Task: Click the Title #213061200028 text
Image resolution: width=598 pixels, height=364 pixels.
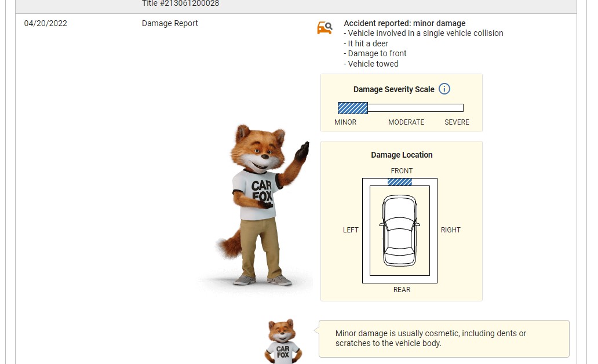Action: [x=180, y=3]
